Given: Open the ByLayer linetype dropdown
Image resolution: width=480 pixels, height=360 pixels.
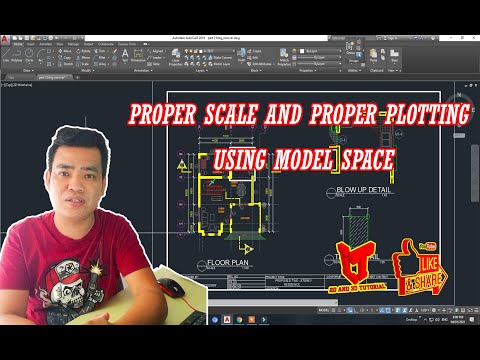Looking at the screenshot, I should (319, 64).
